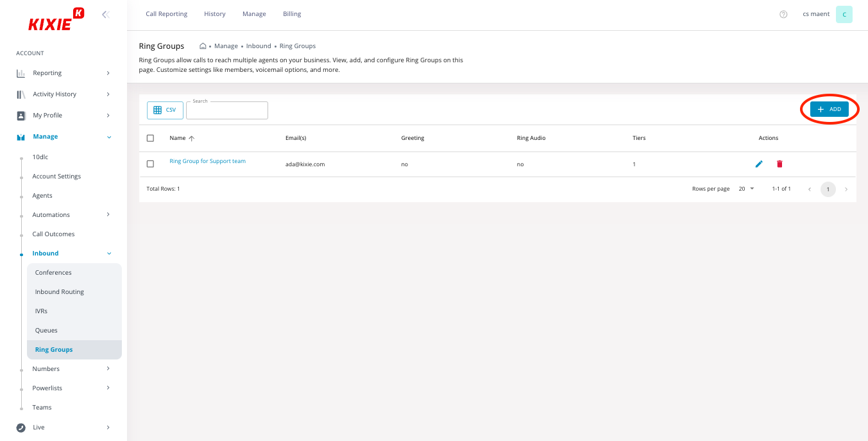Open Ring Group for Support team link
The width and height of the screenshot is (868, 441).
pyautogui.click(x=207, y=162)
